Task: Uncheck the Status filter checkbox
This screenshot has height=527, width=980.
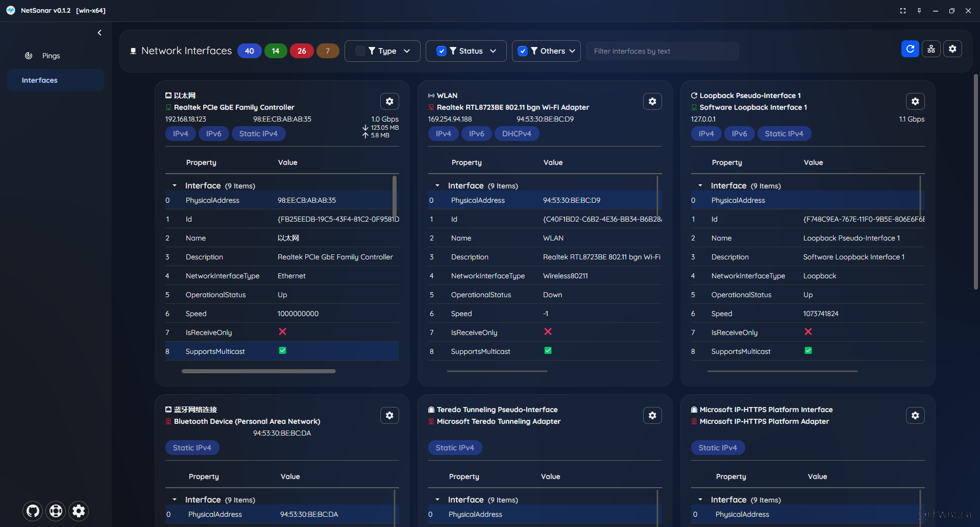Action: 442,51
